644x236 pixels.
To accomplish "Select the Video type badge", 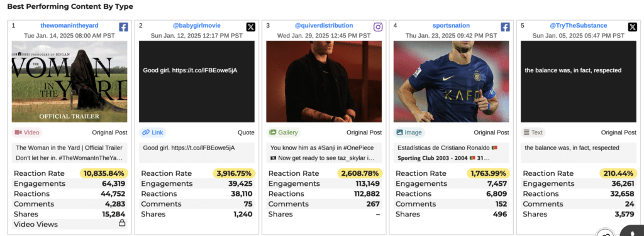I will 27,133.
